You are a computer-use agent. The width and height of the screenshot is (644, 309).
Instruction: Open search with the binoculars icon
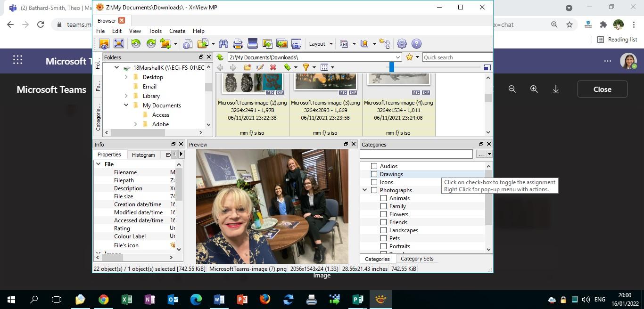[x=223, y=43]
